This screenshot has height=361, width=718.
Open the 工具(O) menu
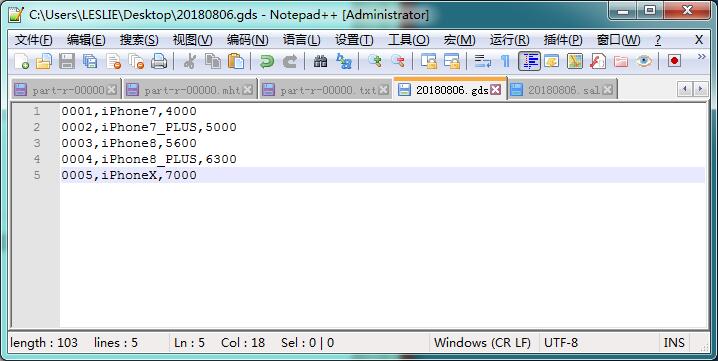tap(408, 40)
